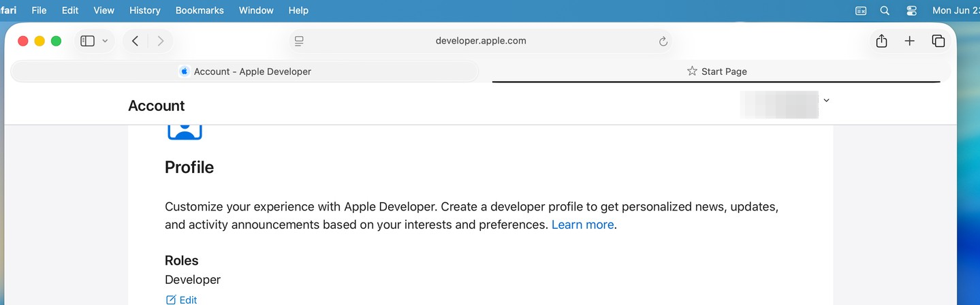Follow the Learn more link
980x305 pixels.
(x=583, y=225)
